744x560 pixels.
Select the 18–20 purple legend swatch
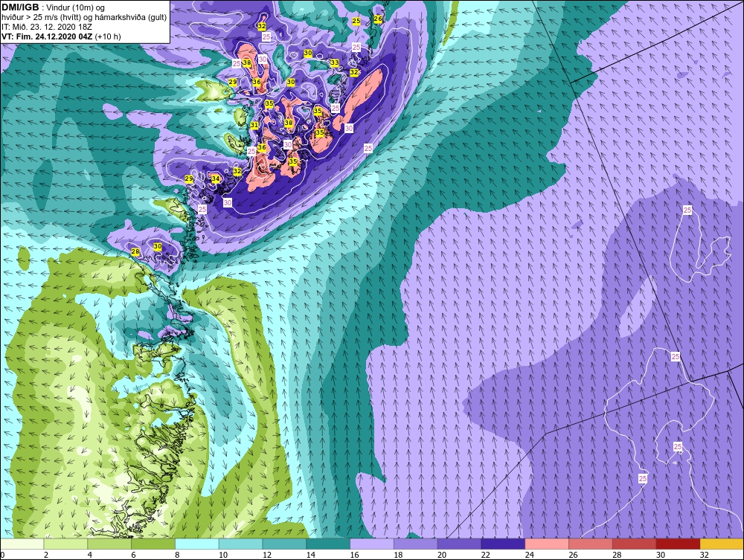(416, 544)
